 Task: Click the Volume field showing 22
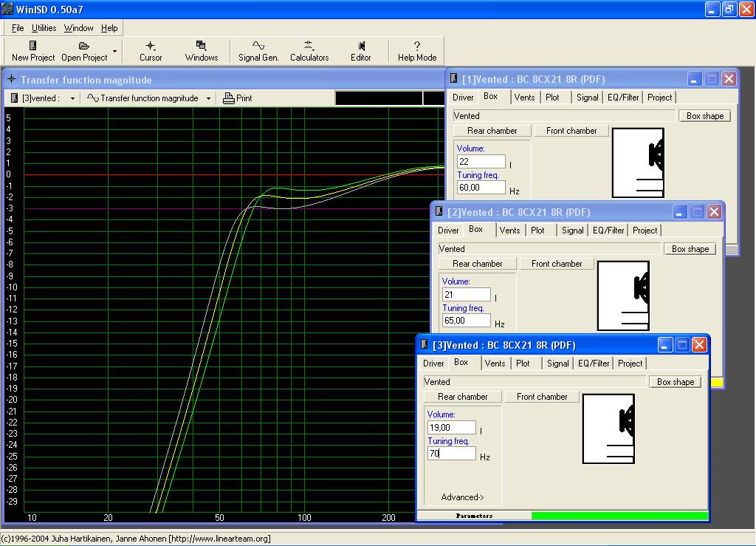coord(481,162)
